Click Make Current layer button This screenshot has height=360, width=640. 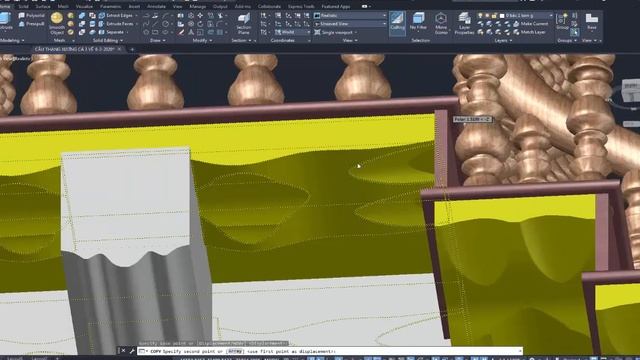tap(531, 24)
